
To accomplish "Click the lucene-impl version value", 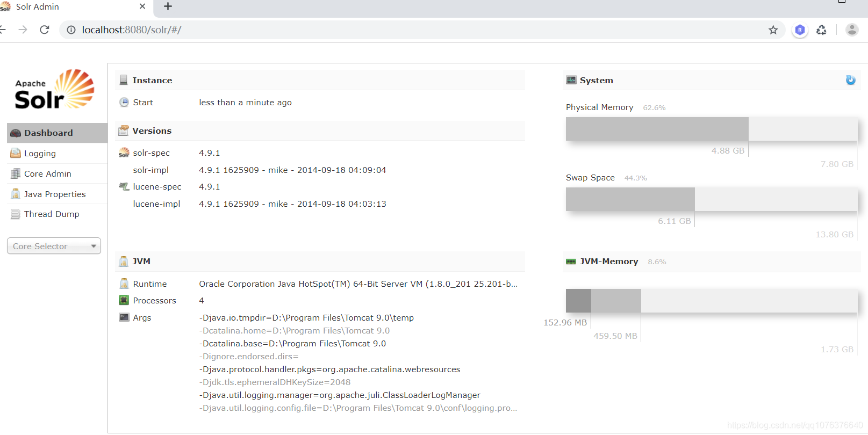I will pos(292,204).
